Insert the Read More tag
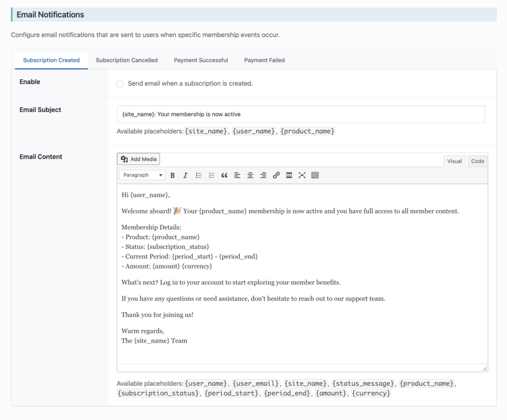The image size is (507, 420). [x=289, y=175]
